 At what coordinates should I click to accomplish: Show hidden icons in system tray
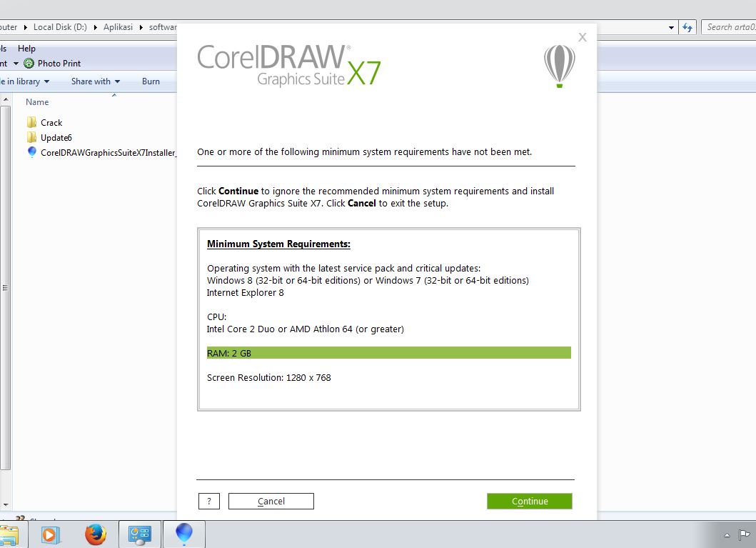point(727,535)
